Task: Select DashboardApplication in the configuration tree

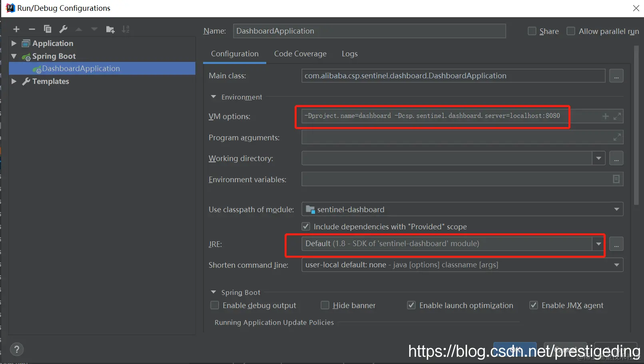Action: pos(102,68)
